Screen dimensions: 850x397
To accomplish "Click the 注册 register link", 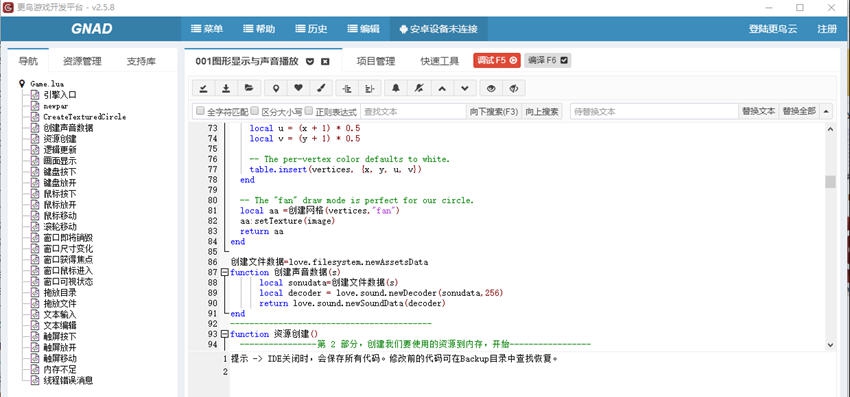I will 827,29.
